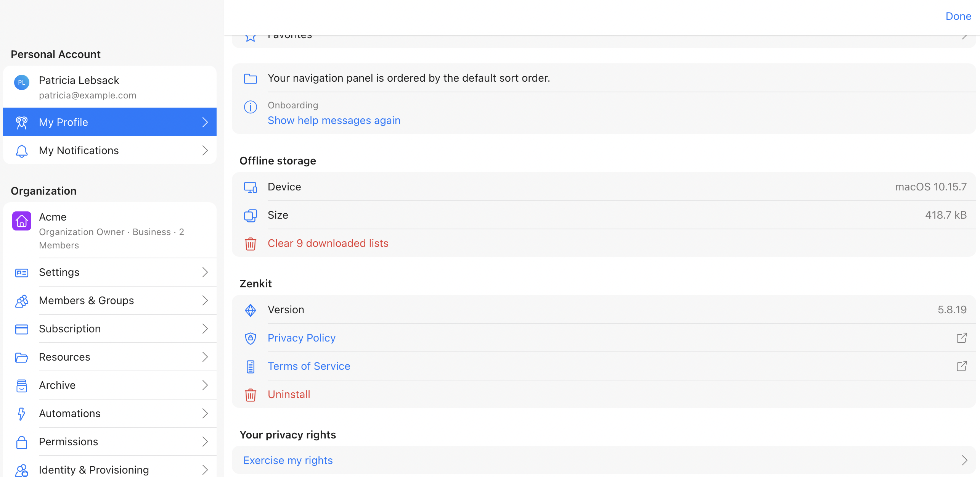Click the Onboarding info circle icon
This screenshot has height=477, width=980.
click(x=251, y=107)
